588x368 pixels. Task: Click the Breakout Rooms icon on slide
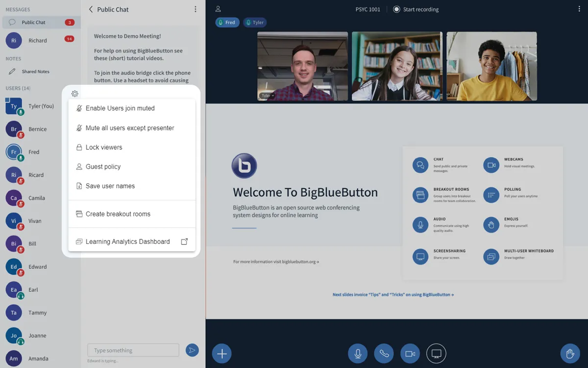420,195
